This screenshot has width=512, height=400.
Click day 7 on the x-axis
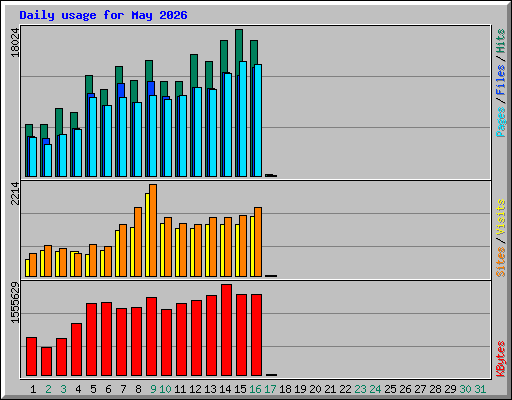coord(123,389)
